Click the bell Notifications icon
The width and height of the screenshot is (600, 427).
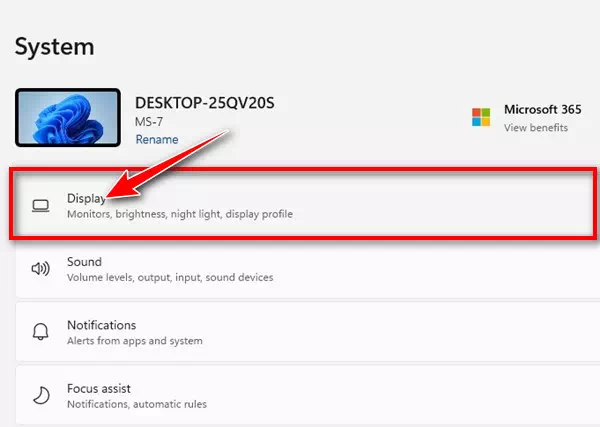pyautogui.click(x=41, y=332)
